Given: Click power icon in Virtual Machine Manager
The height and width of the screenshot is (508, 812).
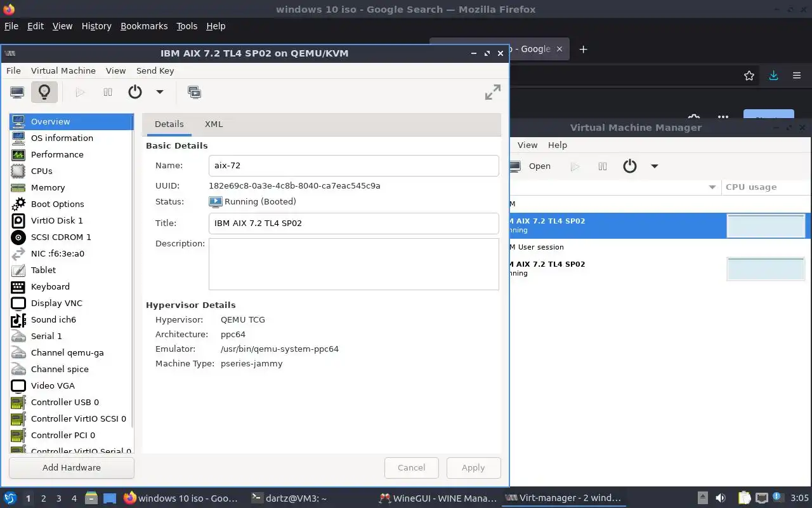Looking at the screenshot, I should pyautogui.click(x=630, y=166).
